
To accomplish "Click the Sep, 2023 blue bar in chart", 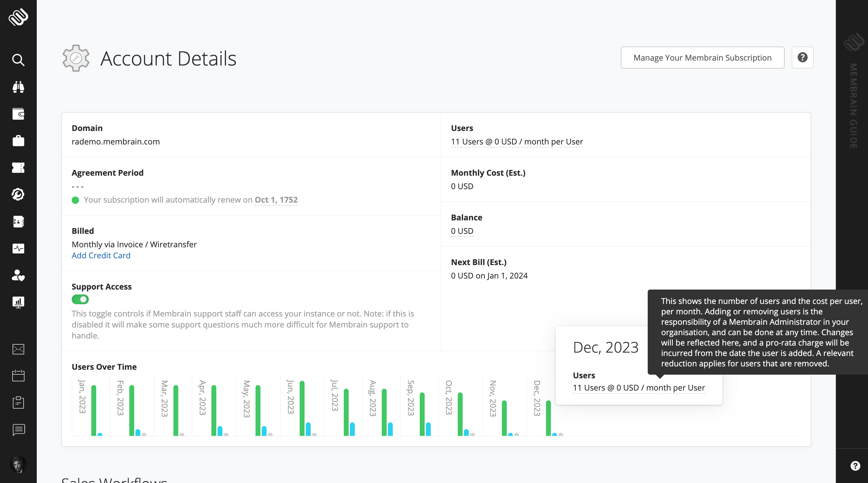I will click(x=428, y=429).
